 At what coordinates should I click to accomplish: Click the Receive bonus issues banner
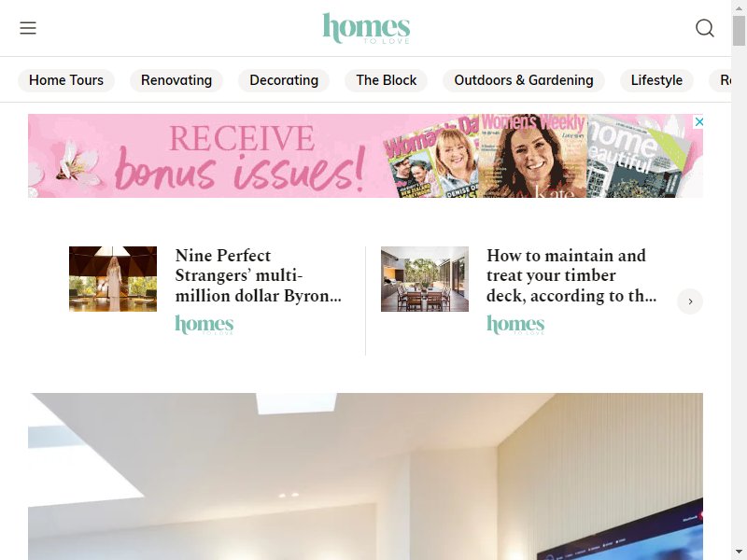click(x=365, y=156)
